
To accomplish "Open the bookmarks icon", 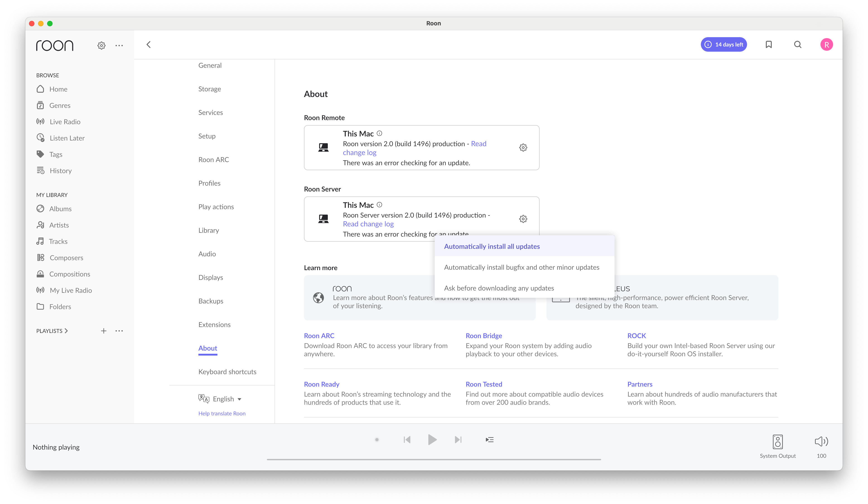I will pyautogui.click(x=769, y=44).
